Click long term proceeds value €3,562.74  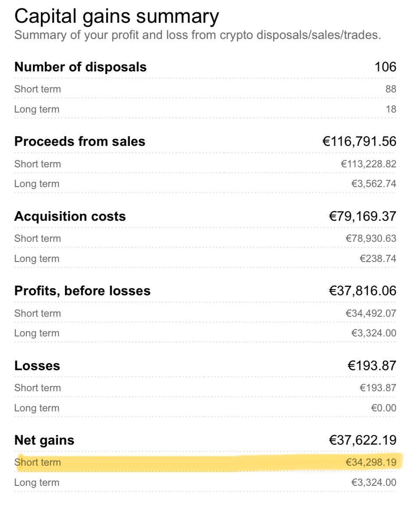coord(374,184)
